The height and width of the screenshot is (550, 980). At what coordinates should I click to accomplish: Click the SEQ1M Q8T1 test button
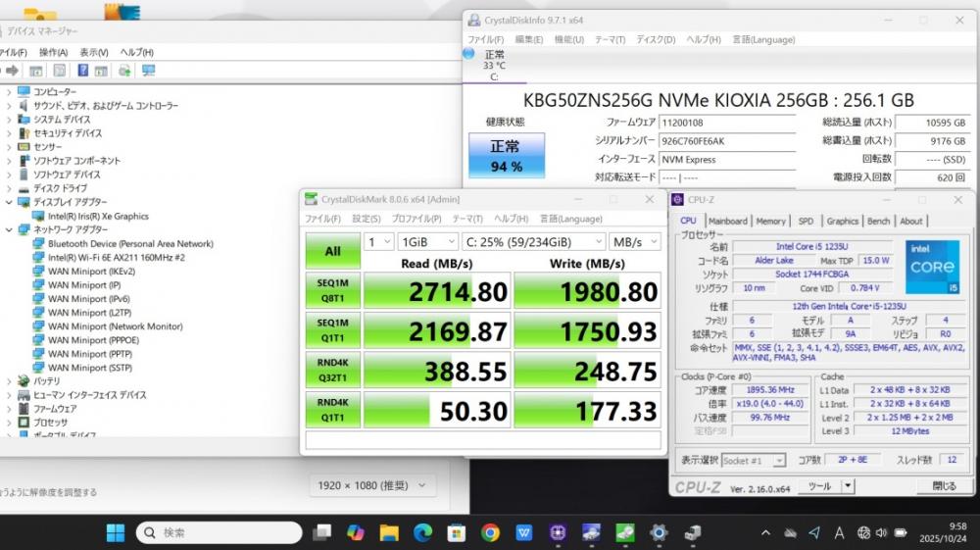332,290
